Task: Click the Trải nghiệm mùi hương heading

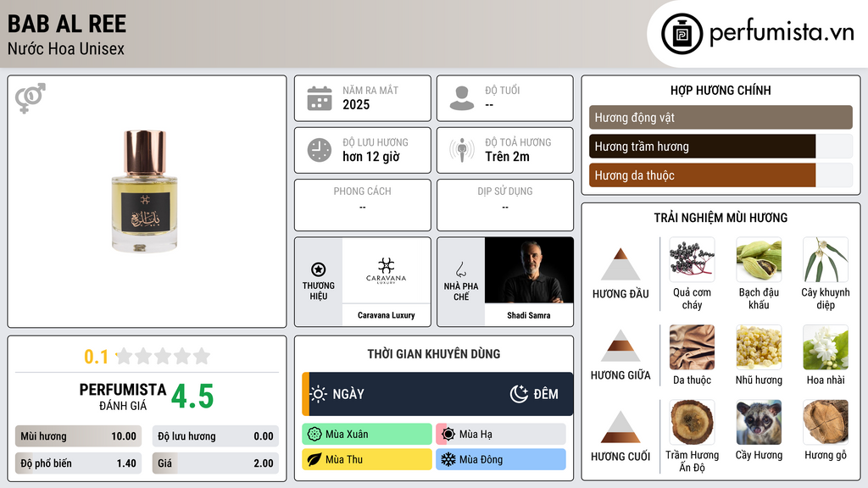Action: coord(721,218)
